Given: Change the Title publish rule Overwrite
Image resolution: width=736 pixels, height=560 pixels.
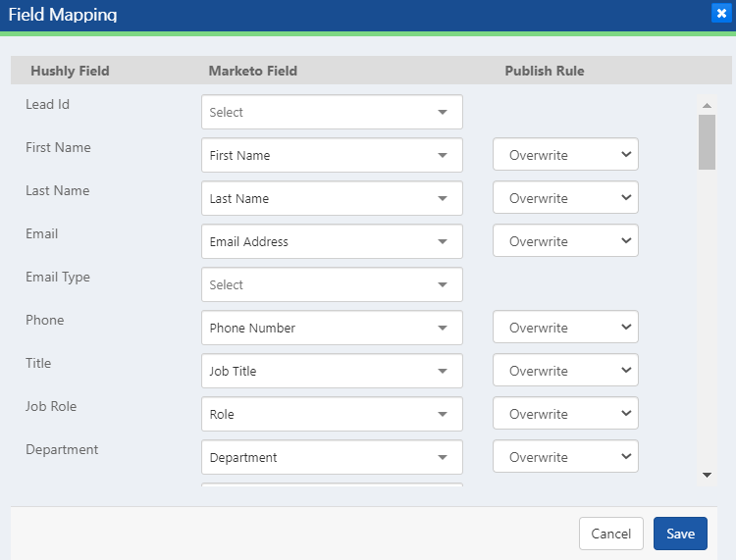Looking at the screenshot, I should pos(565,370).
